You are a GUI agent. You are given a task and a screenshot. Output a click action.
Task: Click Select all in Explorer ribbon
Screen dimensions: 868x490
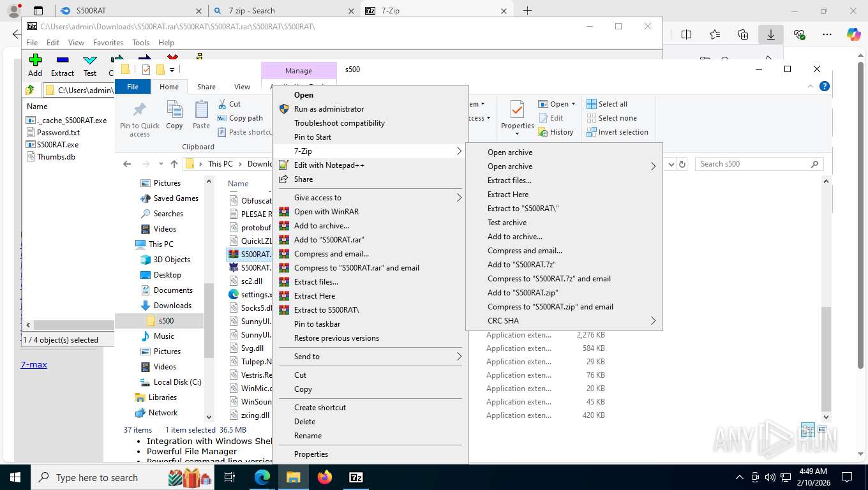tap(607, 104)
